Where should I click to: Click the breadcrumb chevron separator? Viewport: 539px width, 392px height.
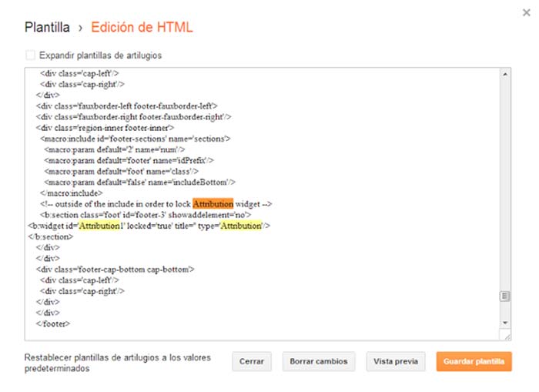tap(81, 28)
